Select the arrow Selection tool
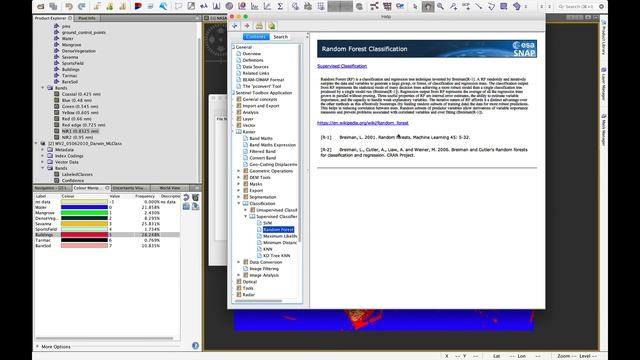Screen dimensions: 640x360 coord(415,7)
